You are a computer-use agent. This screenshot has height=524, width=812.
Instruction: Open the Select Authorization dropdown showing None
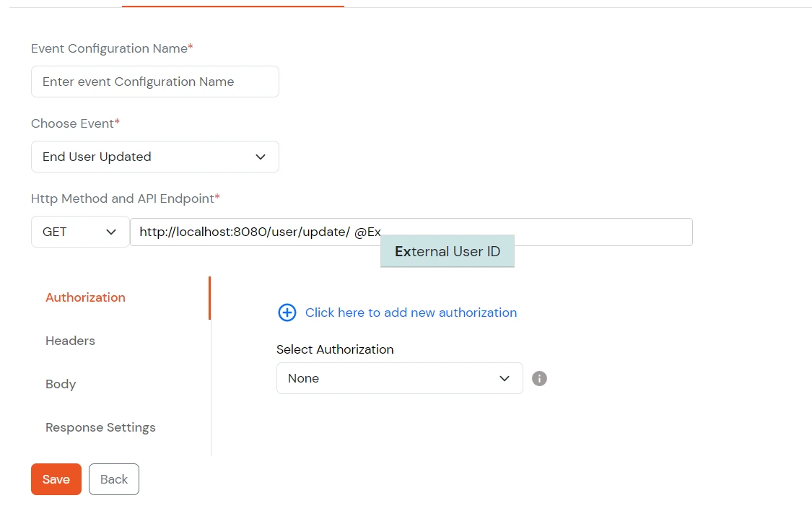399,378
